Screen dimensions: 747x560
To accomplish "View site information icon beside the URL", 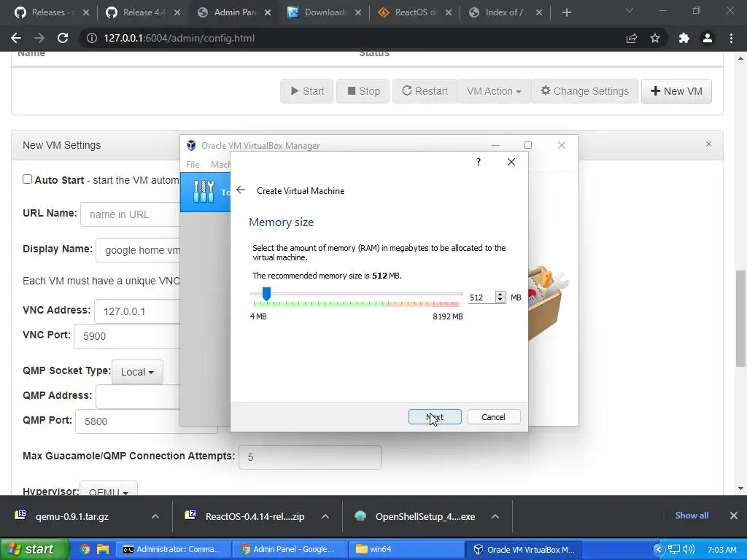I will [x=92, y=38].
